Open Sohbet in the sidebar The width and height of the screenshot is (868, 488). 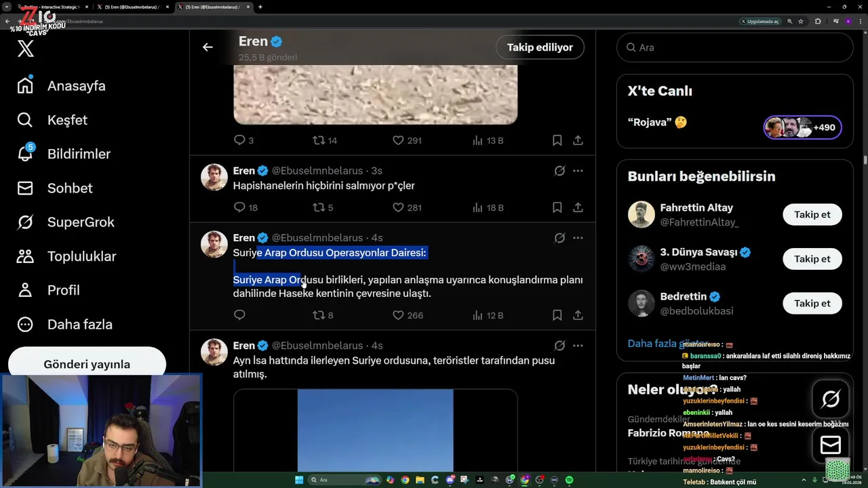click(55, 188)
